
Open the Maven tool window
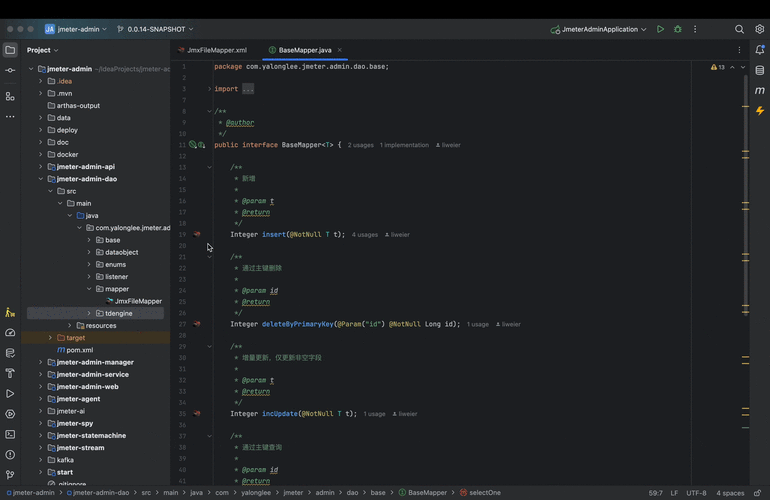(760, 90)
